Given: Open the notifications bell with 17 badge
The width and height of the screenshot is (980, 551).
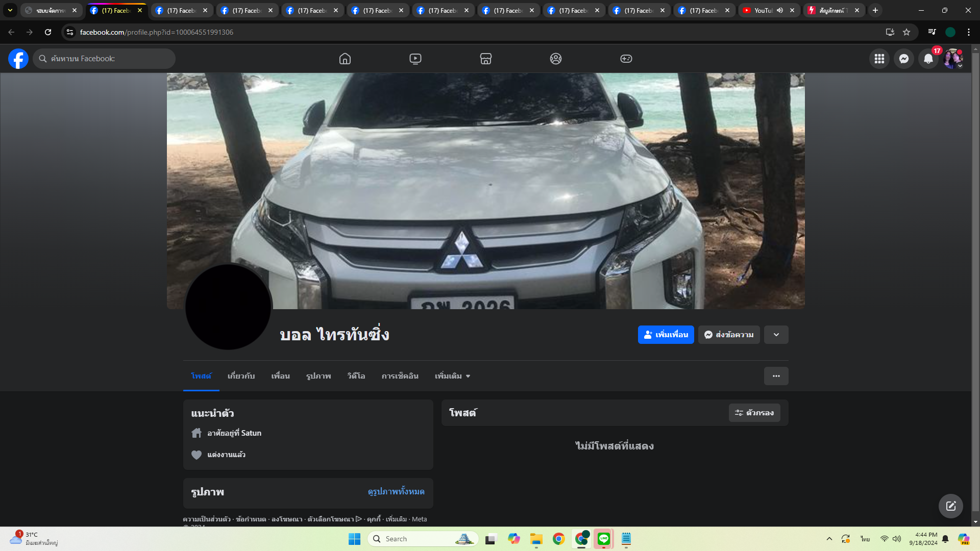Looking at the screenshot, I should click(x=928, y=59).
